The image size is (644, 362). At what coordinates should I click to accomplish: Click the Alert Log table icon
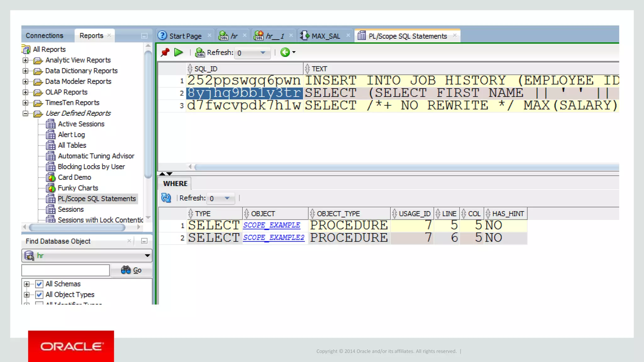pos(50,135)
